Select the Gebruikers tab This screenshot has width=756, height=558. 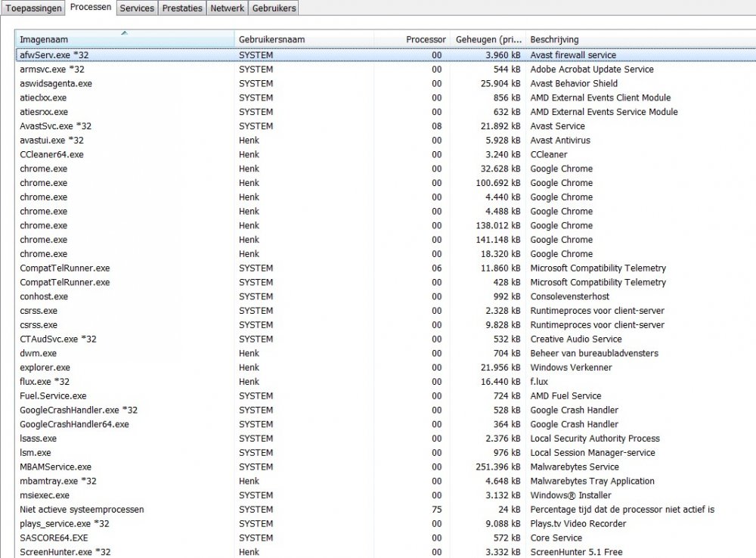point(274,8)
